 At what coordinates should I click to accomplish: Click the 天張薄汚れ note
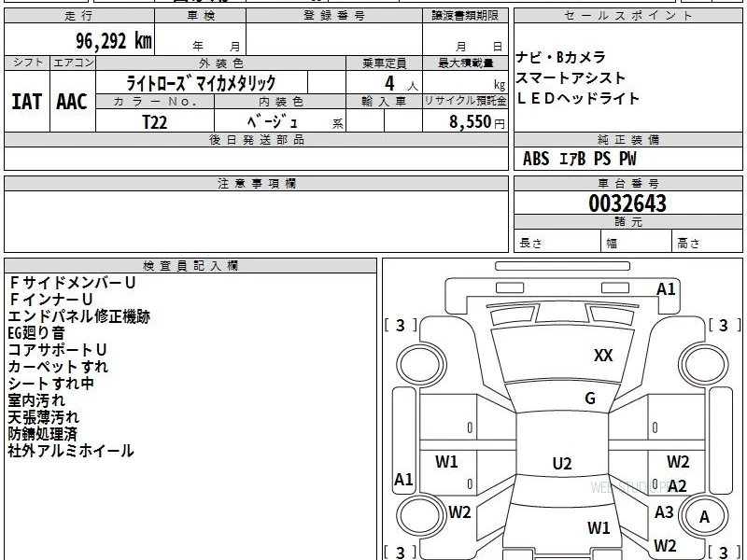pos(44,417)
